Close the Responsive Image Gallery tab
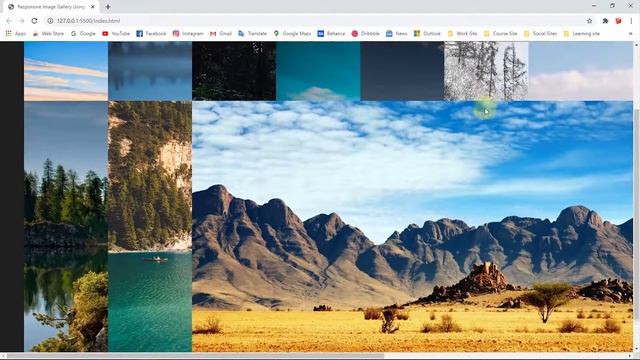640x360 pixels. click(x=93, y=7)
